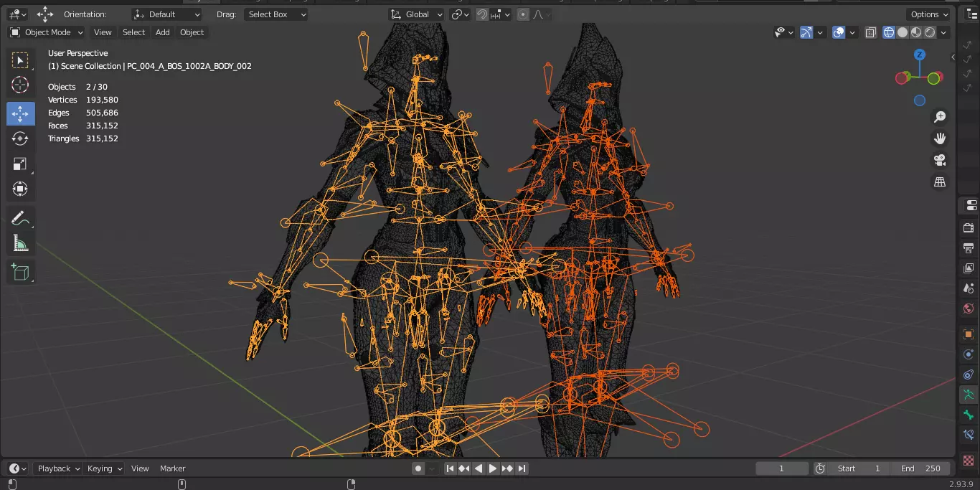Switch to Rendered viewport shading
Viewport: 980px width, 490px height.
[930, 32]
